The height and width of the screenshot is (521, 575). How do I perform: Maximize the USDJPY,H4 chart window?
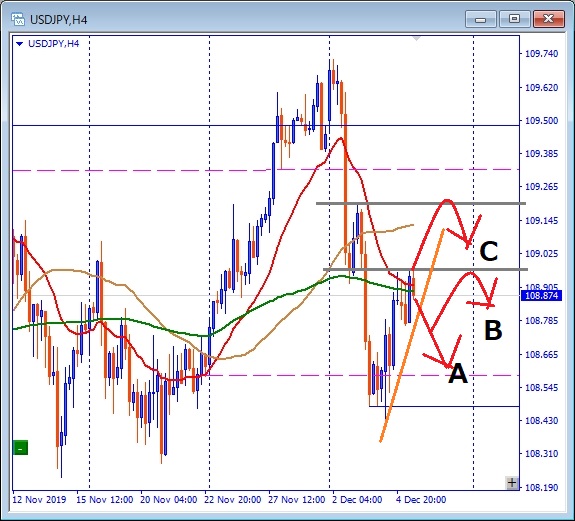click(x=514, y=19)
